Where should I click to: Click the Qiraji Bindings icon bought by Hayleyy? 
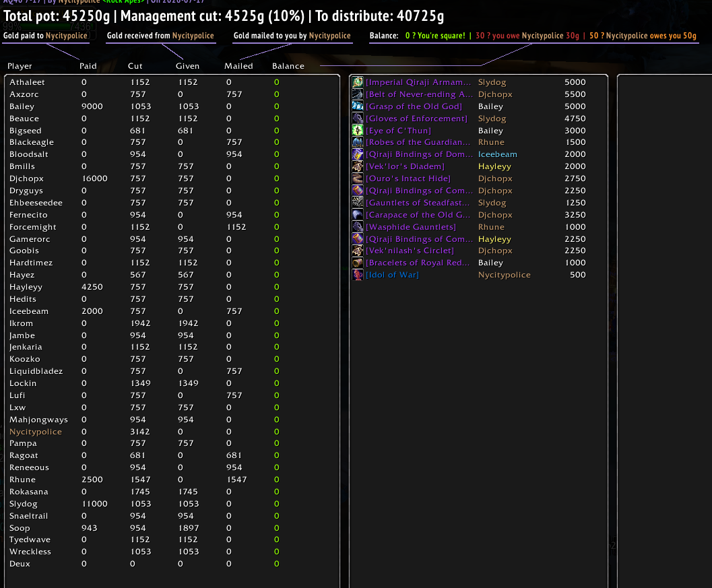358,238
